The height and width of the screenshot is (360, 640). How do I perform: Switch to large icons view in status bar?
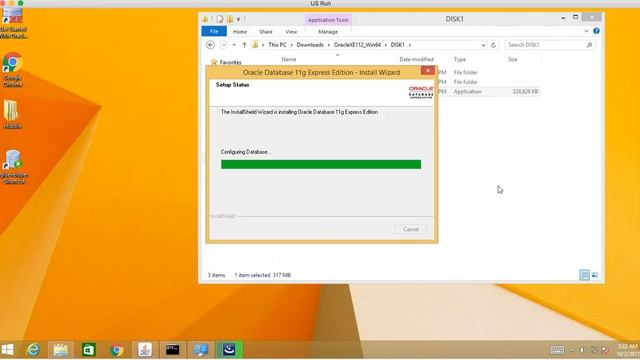click(x=595, y=275)
